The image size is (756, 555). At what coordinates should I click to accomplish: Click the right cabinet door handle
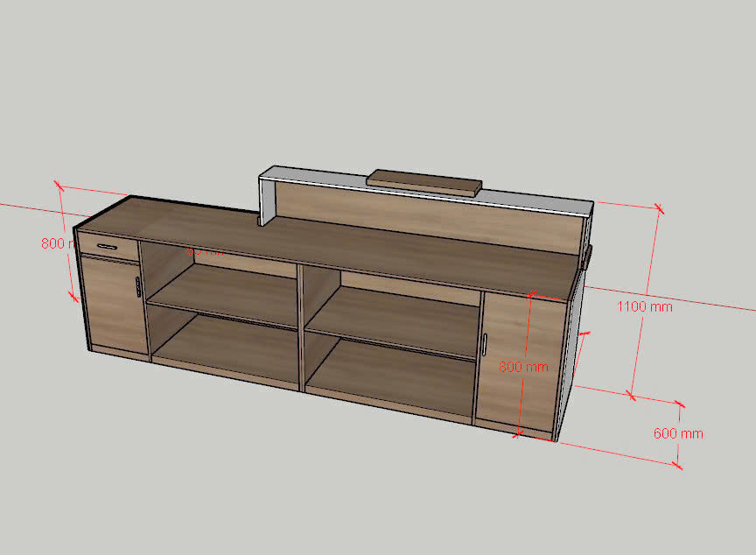pyautogui.click(x=483, y=344)
